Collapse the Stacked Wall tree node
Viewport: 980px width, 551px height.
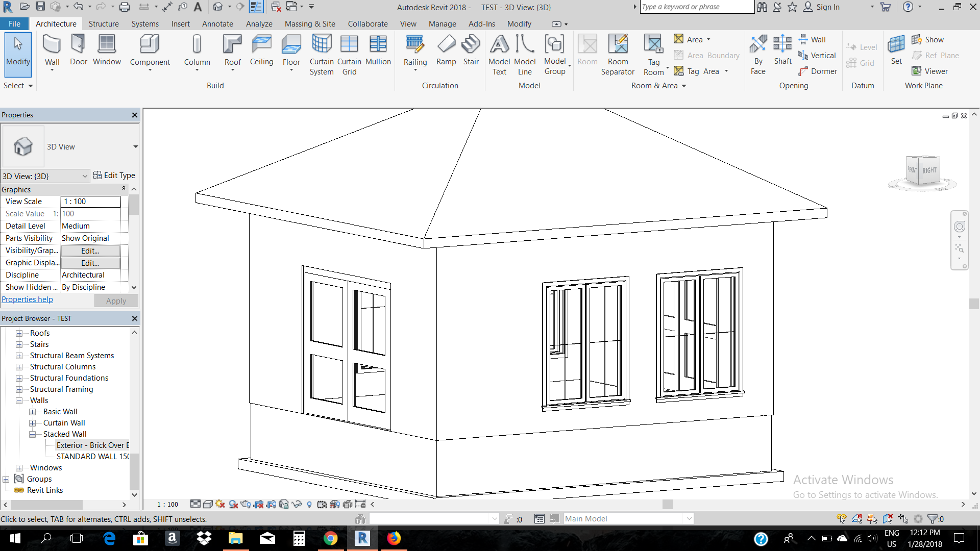[x=32, y=434]
